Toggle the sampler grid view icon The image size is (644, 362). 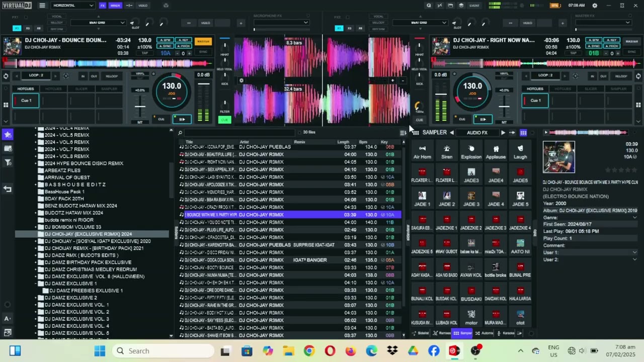[523, 133]
